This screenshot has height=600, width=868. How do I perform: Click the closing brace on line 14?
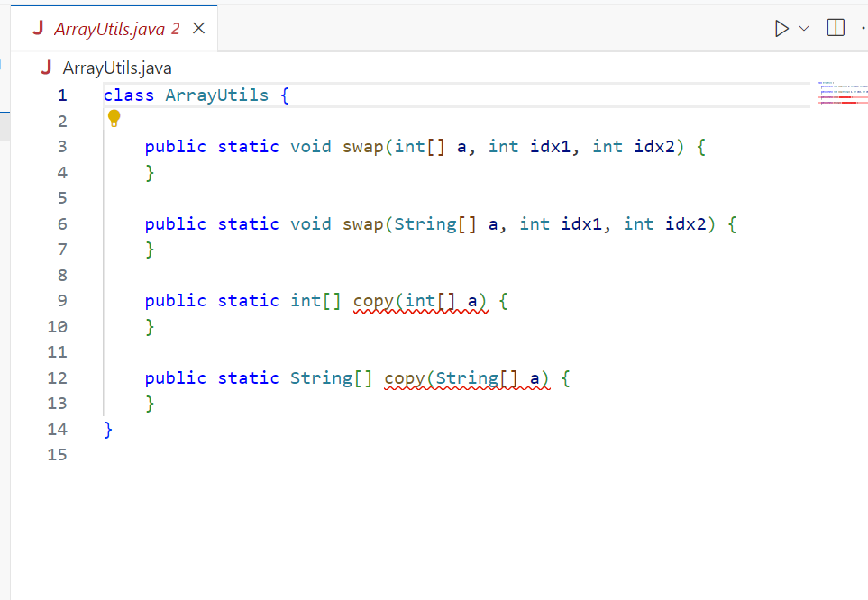click(x=107, y=429)
